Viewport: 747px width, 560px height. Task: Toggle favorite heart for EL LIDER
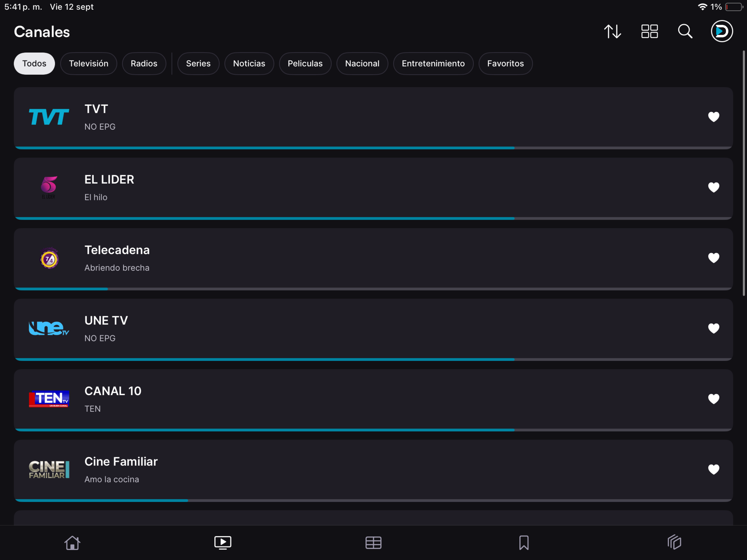(714, 187)
